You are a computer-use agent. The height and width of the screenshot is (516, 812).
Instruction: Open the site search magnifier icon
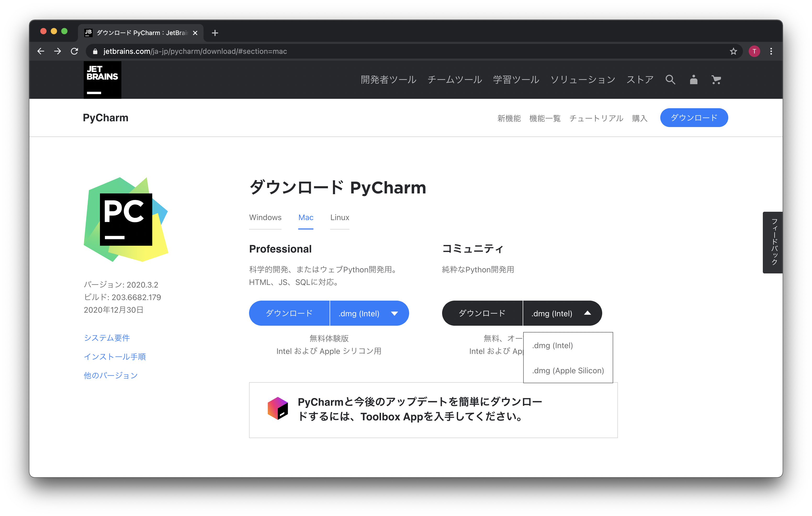click(670, 80)
